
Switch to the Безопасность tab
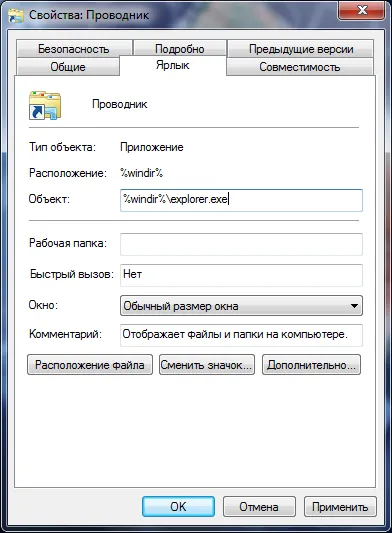coord(74,49)
